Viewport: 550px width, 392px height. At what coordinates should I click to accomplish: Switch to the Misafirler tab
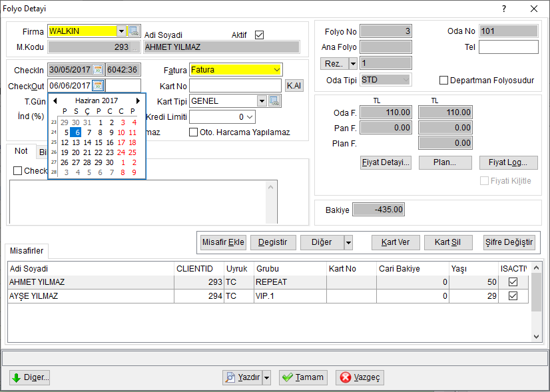pos(27,251)
